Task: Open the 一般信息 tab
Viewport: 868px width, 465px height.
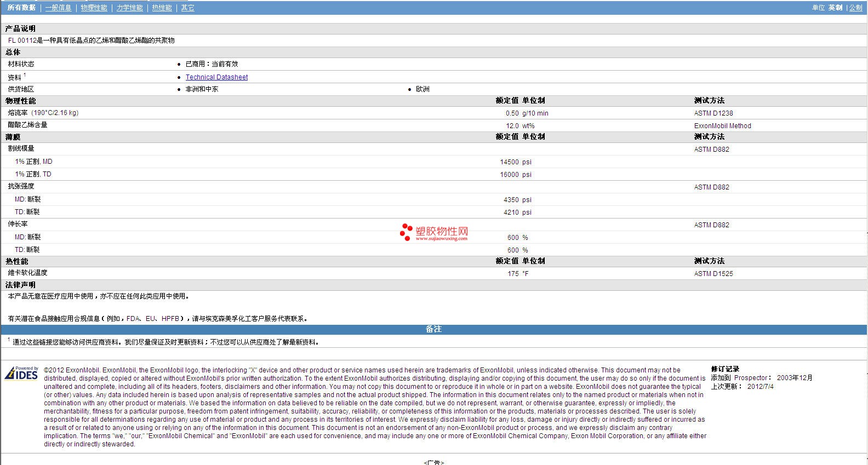Action: [x=58, y=8]
